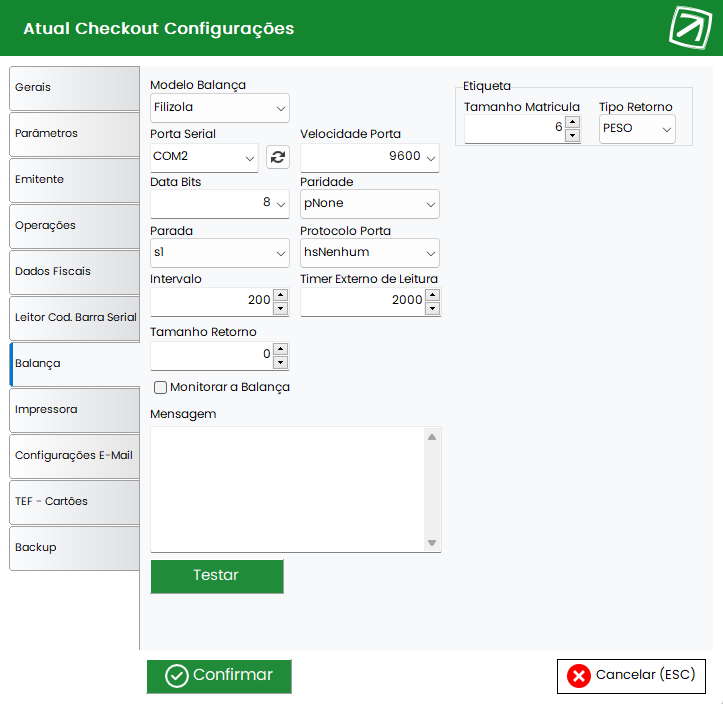Decrease Tamanho Retorno with down arrow
The width and height of the screenshot is (723, 704).
click(280, 362)
